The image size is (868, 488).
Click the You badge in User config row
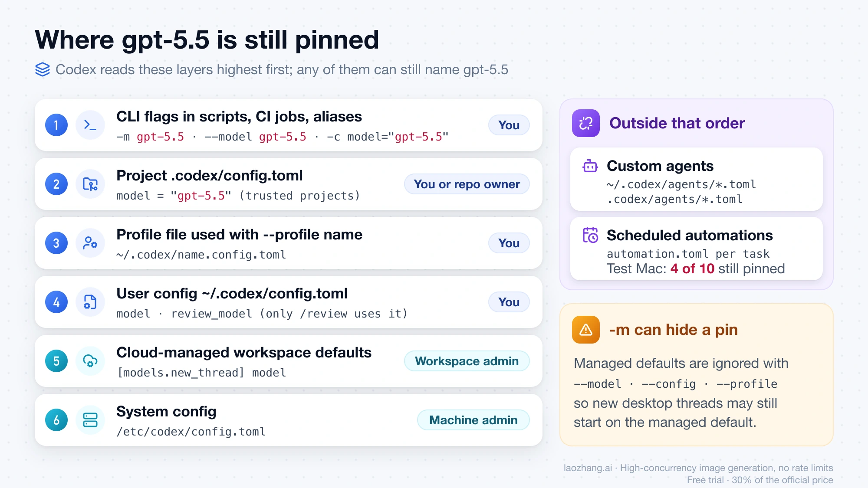click(509, 302)
